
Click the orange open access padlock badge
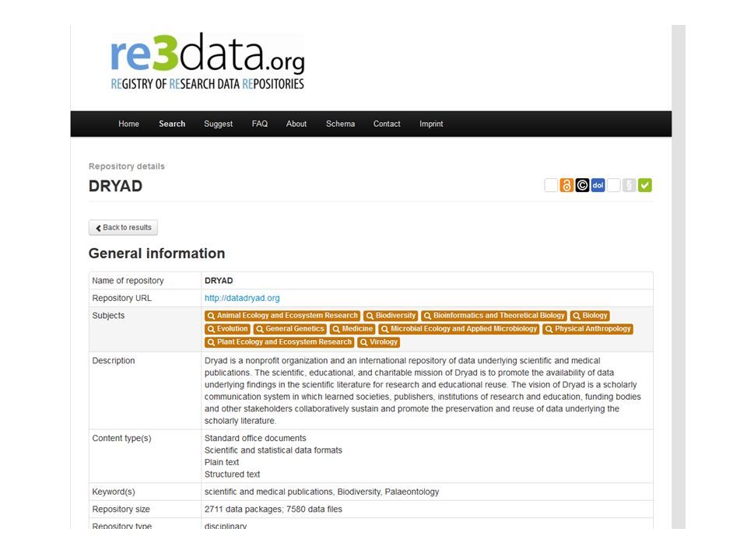point(566,185)
